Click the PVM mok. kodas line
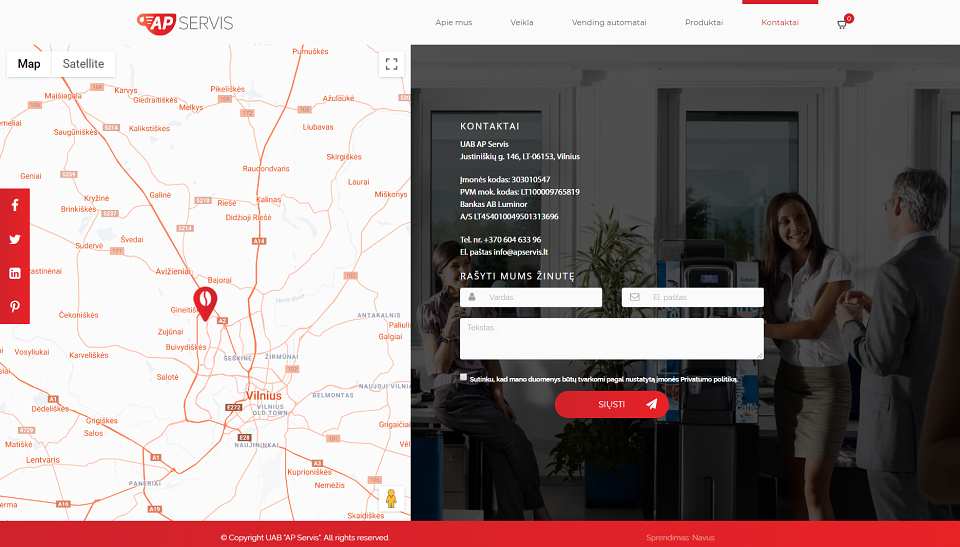Image resolution: width=960 pixels, height=547 pixels. (x=520, y=192)
